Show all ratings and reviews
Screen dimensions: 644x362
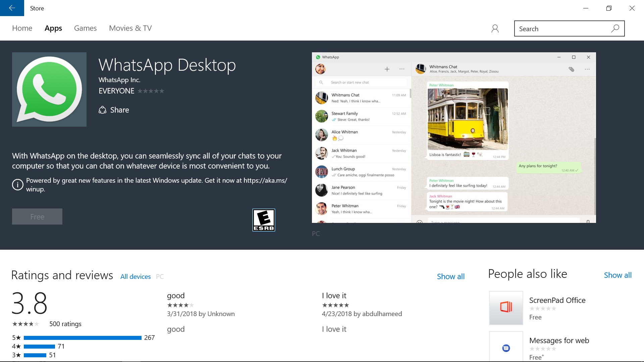click(x=451, y=277)
